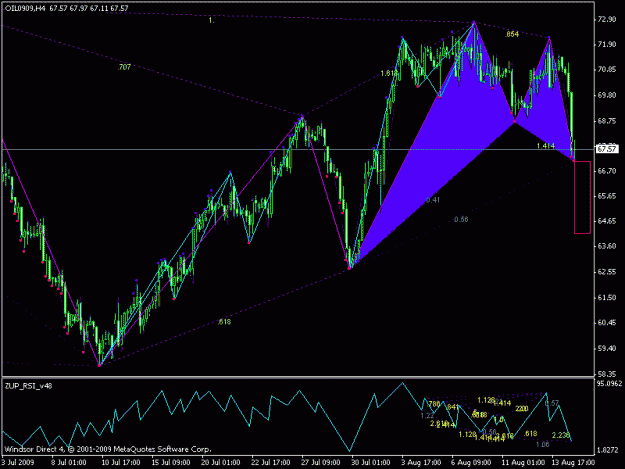Click the 58.35 price axis label

(607, 374)
